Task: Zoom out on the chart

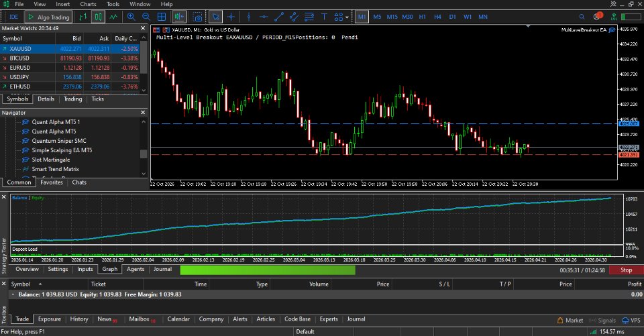Action: coord(146,17)
